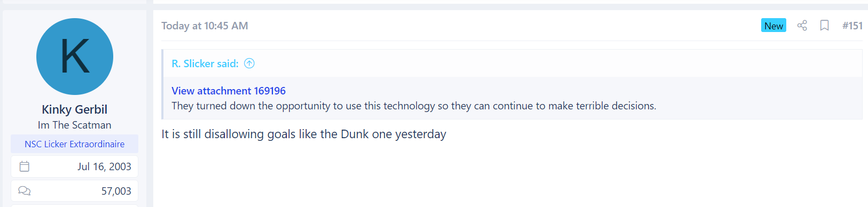Jump to quoted post via up-arrow icon

(249, 63)
